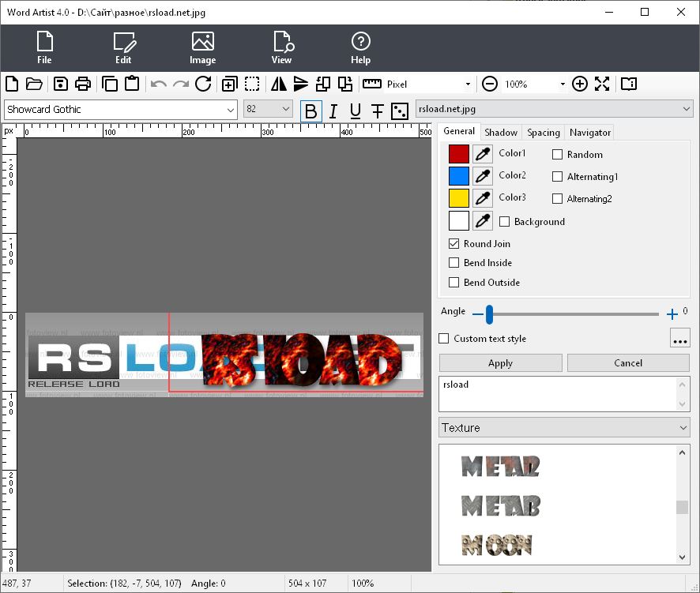Open the Pixel units dropdown
Viewport: 700px width, 593px height.
pos(428,84)
